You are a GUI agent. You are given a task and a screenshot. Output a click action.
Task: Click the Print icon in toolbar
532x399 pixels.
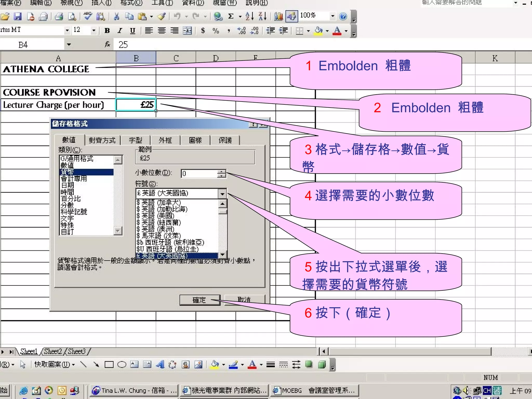pyautogui.click(x=59, y=17)
